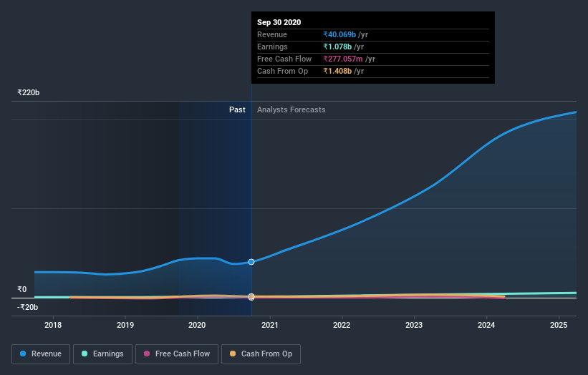The width and height of the screenshot is (588, 375).
Task: Click the 2020 x-axis label
Action: 197,325
